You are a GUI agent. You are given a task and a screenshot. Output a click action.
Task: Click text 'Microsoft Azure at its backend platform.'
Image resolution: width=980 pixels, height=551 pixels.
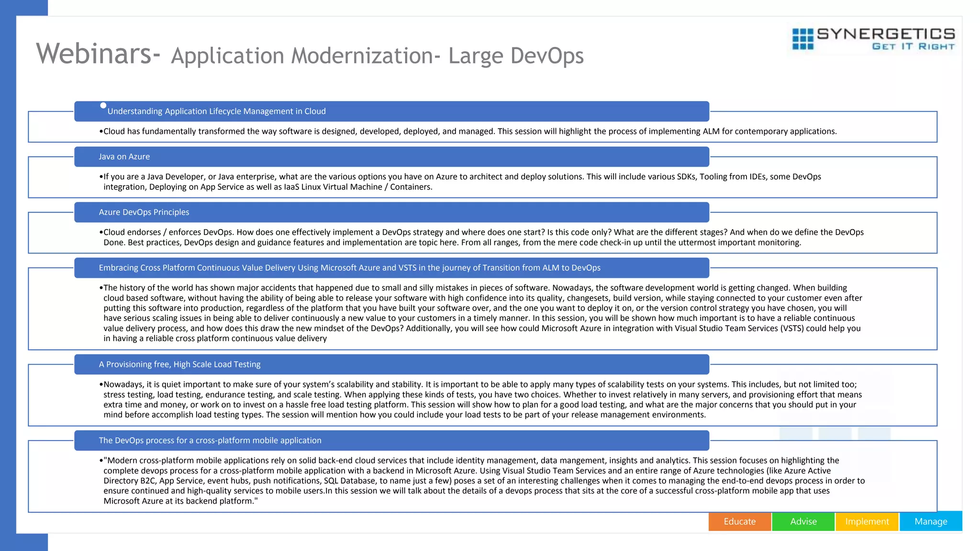coord(180,501)
